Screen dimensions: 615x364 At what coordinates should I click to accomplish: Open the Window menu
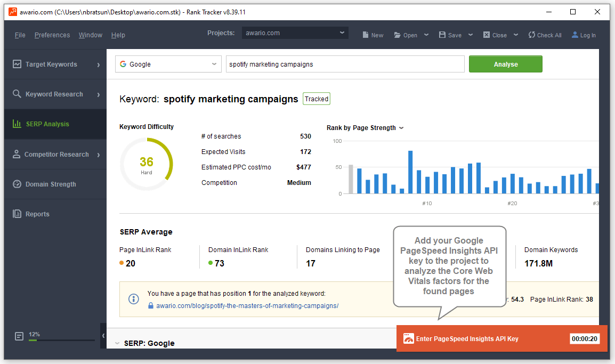91,35
